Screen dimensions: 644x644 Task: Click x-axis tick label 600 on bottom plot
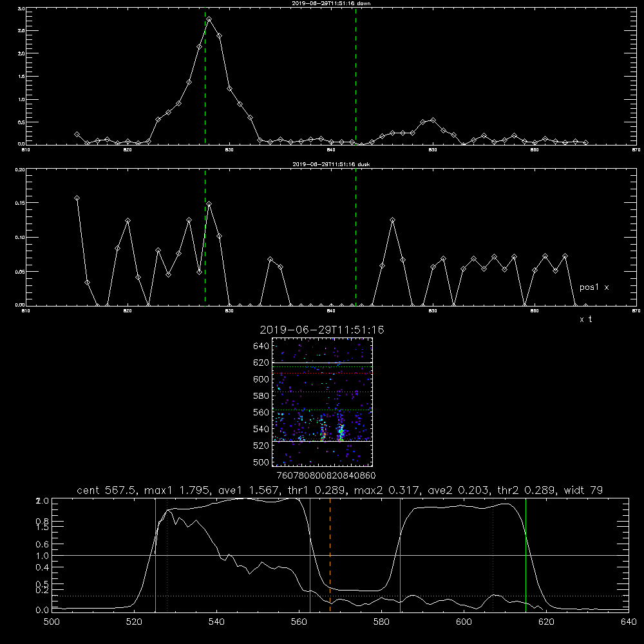[464, 622]
